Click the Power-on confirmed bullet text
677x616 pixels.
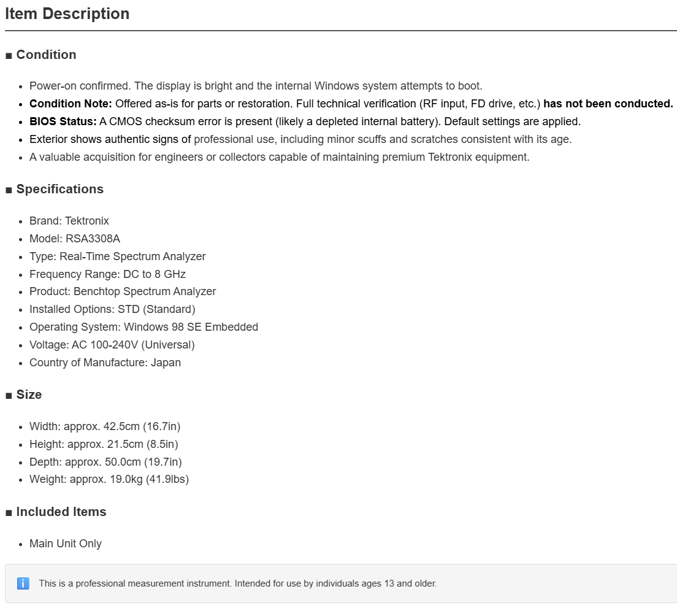tap(256, 86)
